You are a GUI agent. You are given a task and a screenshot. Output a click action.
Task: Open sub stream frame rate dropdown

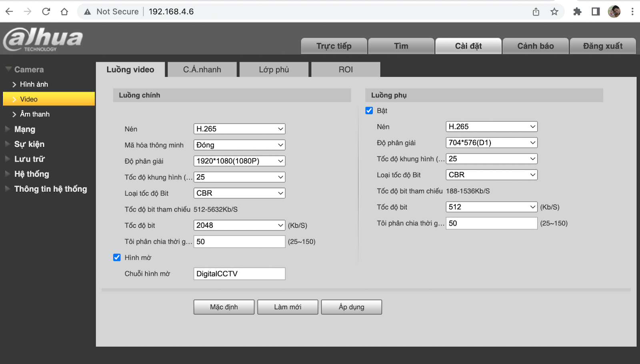tap(492, 159)
